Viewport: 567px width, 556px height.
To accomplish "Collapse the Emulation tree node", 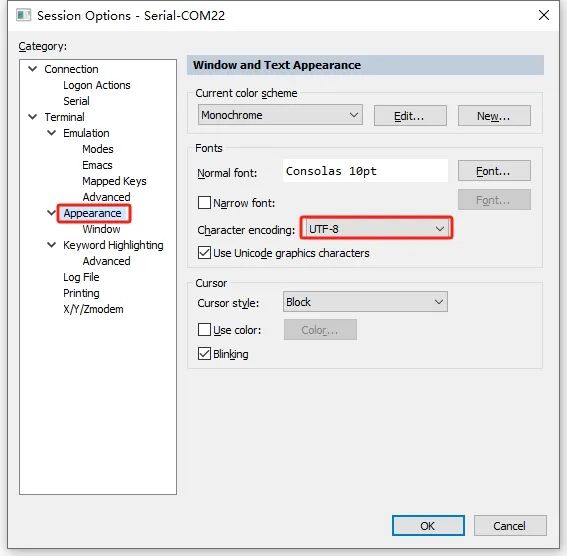I will 52,133.
